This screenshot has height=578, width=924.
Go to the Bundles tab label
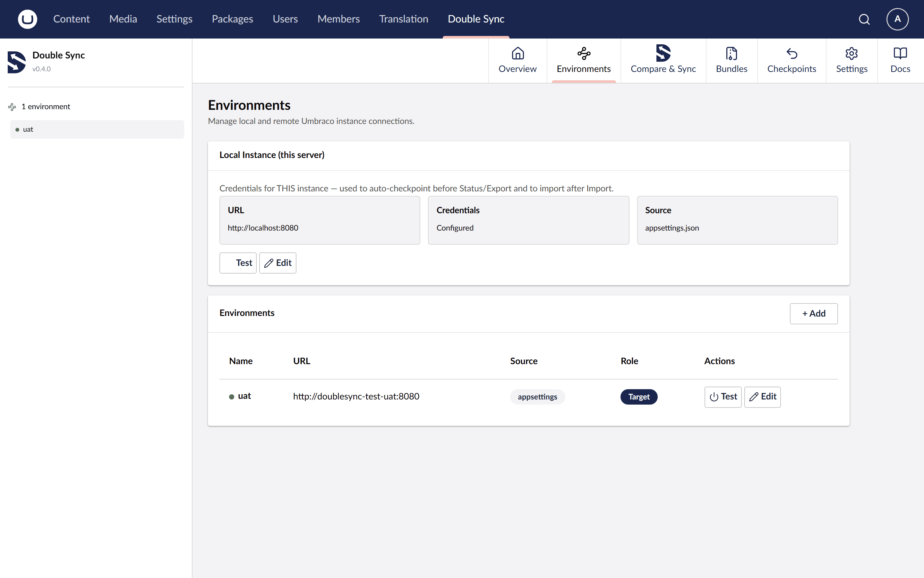tap(732, 69)
